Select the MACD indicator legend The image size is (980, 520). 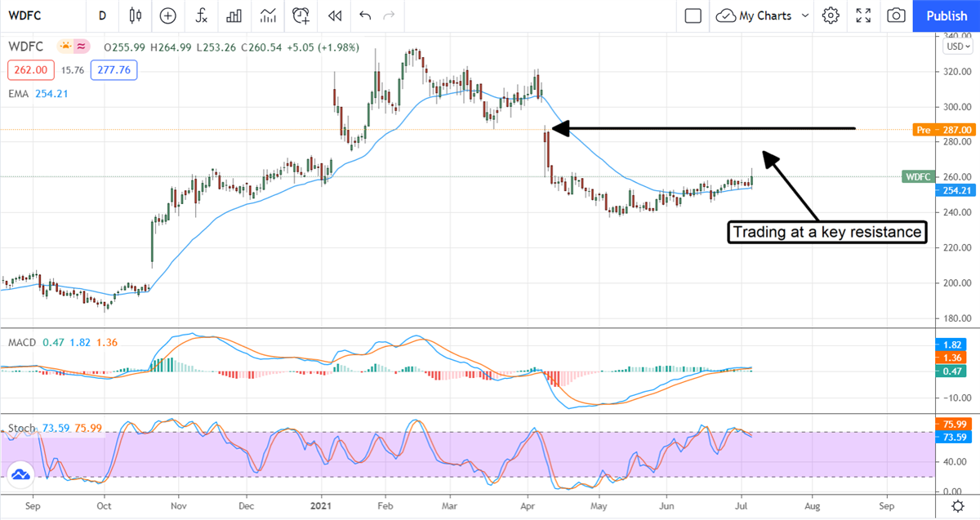(64, 342)
